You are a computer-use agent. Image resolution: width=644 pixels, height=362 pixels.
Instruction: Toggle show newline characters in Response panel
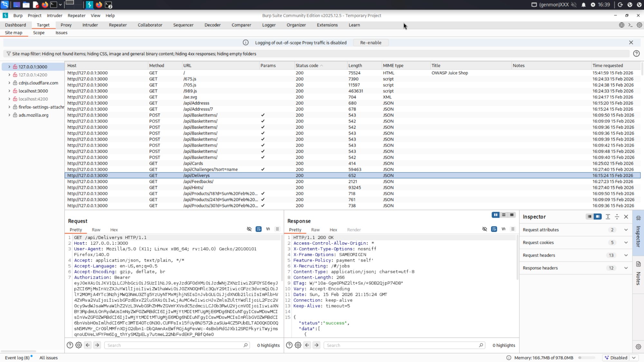click(504, 229)
